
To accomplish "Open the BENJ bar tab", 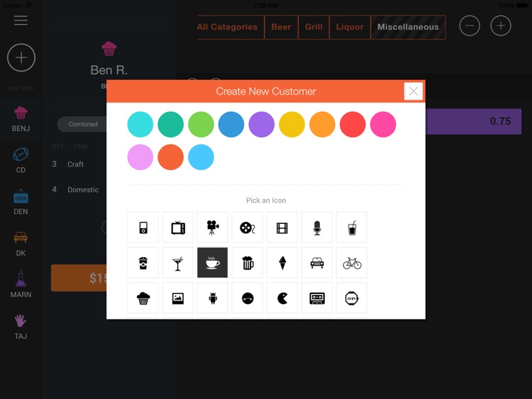I will pyautogui.click(x=21, y=119).
